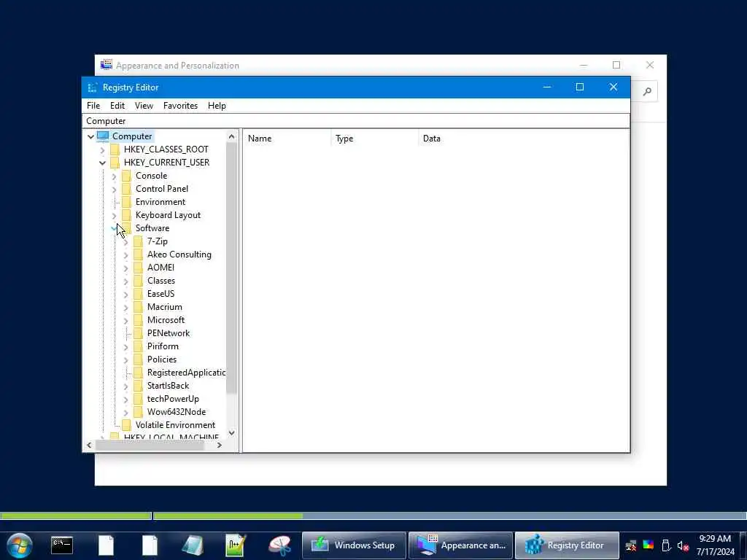This screenshot has height=560, width=747.
Task: Expand the Keyboard Layout key arrow
Action: coord(114,216)
